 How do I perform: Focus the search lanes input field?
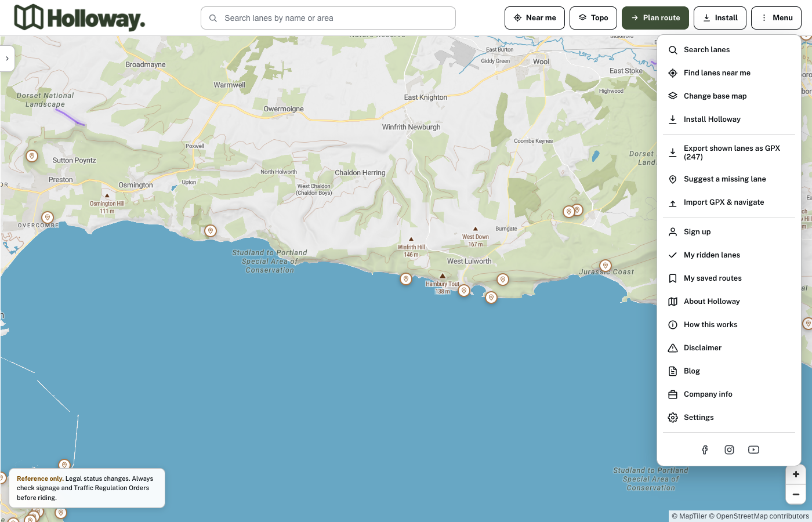tap(328, 18)
